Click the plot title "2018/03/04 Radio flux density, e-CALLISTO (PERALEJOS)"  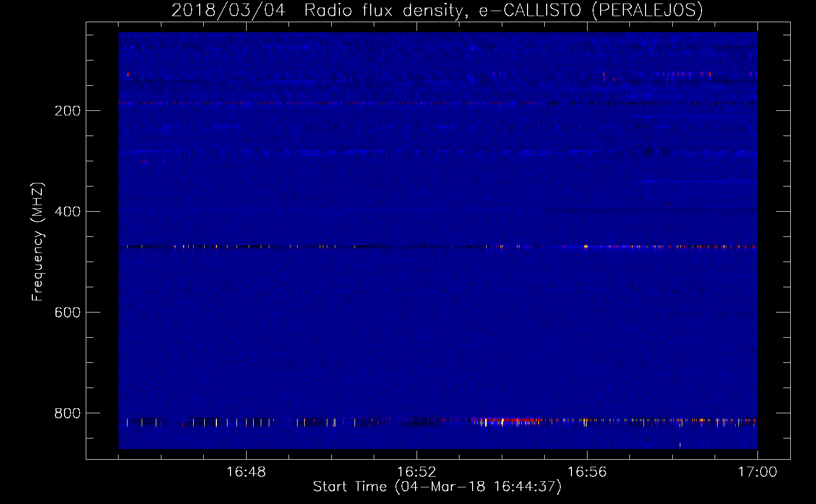(x=437, y=11)
